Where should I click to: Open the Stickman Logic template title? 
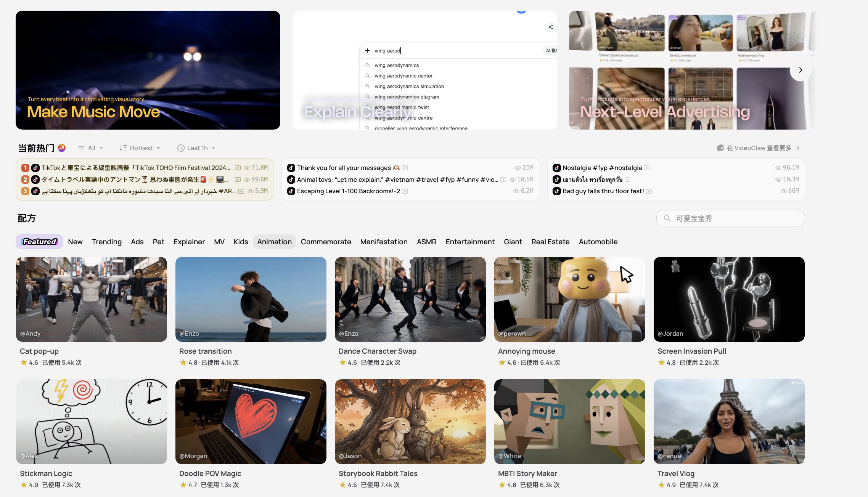46,473
